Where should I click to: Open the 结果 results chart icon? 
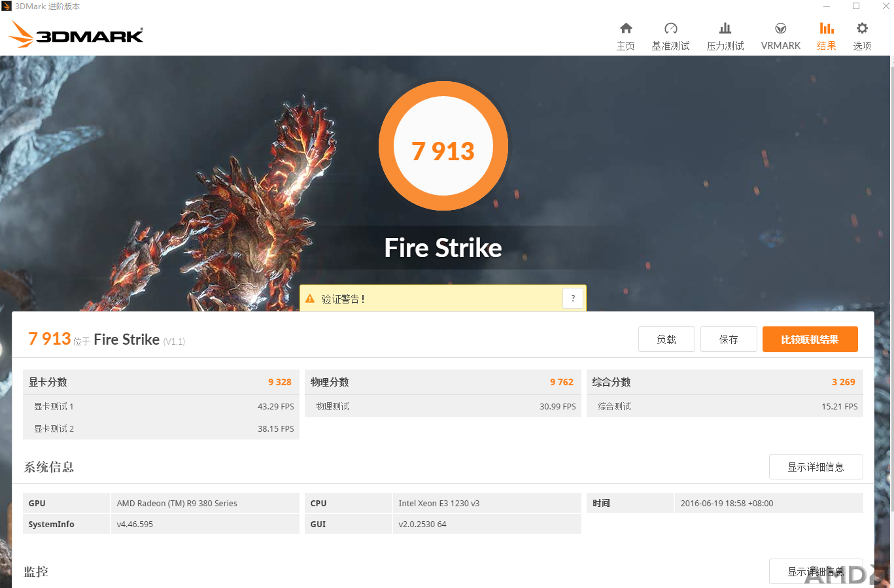[827, 28]
